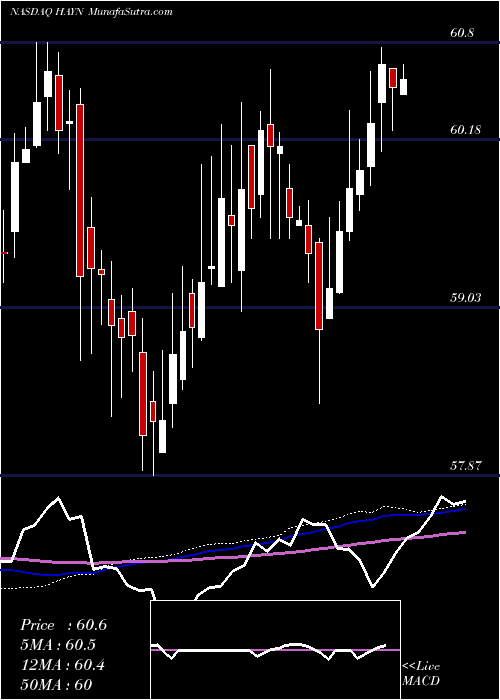Click the last white candlestick on the right
The width and height of the screenshot is (500, 700).
404,87
